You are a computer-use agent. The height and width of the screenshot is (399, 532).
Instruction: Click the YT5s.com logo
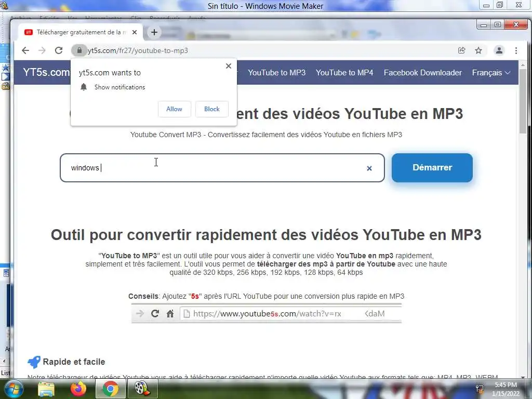pos(46,72)
